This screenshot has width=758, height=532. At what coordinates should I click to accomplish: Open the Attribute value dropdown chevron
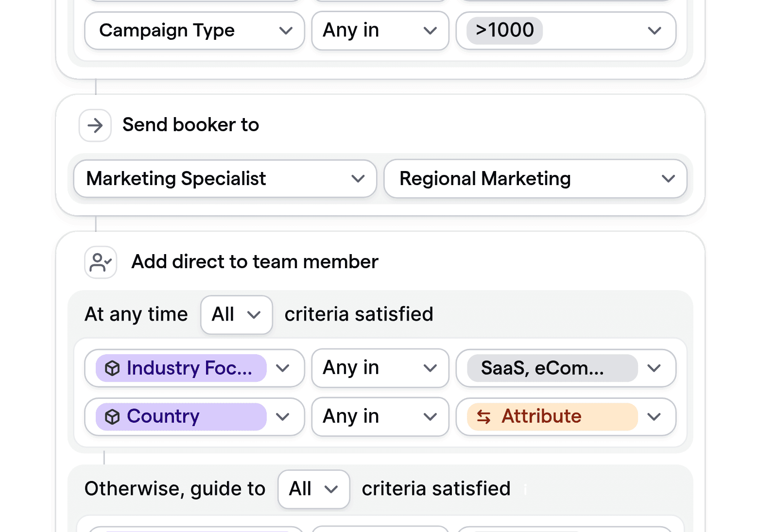(654, 416)
